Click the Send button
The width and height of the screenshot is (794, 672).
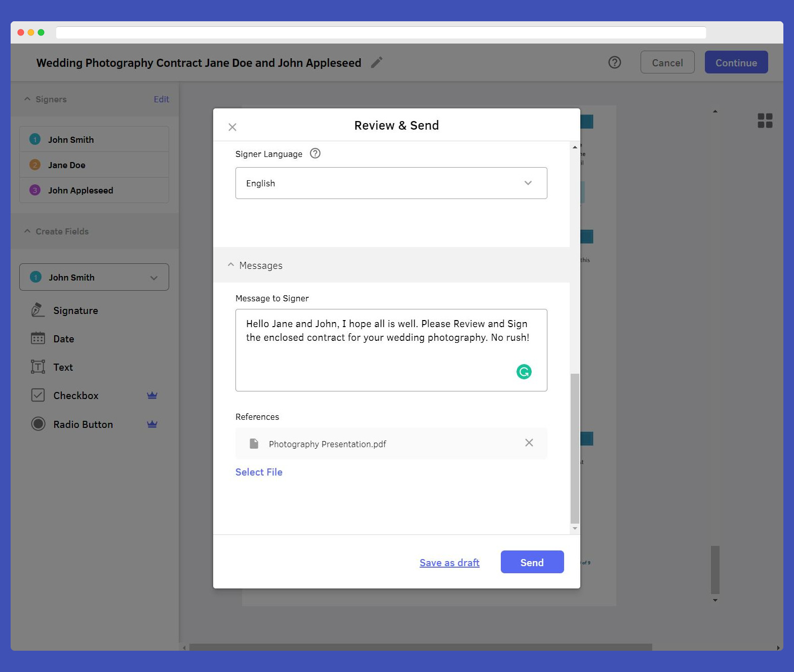click(x=532, y=562)
